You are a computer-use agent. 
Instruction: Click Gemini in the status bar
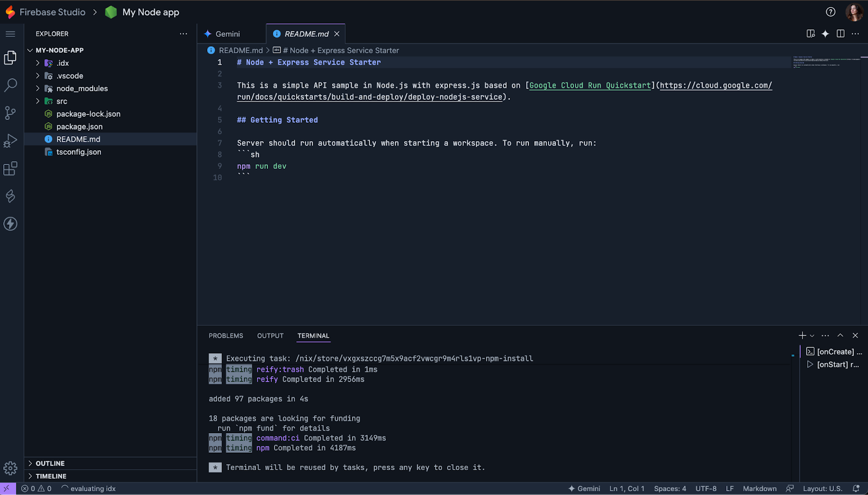[x=584, y=488]
